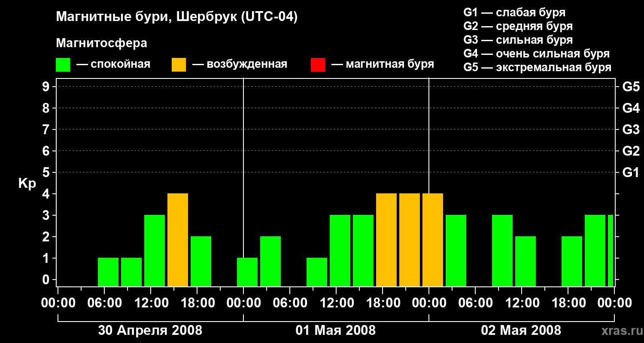Click the orange bar crossing midnight 02 May
This screenshot has height=343, width=644.
(433, 240)
